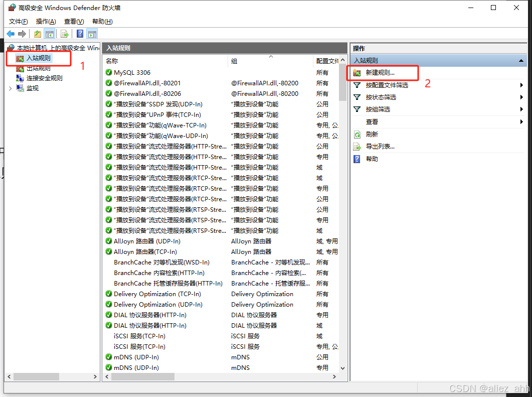
Task: Click the green check icon of MySQL 3306
Action: [x=109, y=72]
